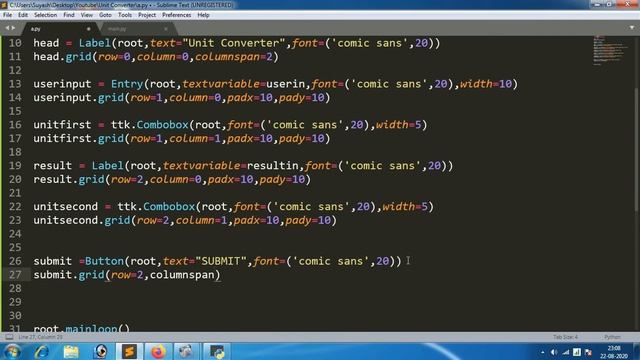Click the Sublime Text taskbar icon
This screenshot has width=640, height=360.
pyautogui.click(x=129, y=352)
